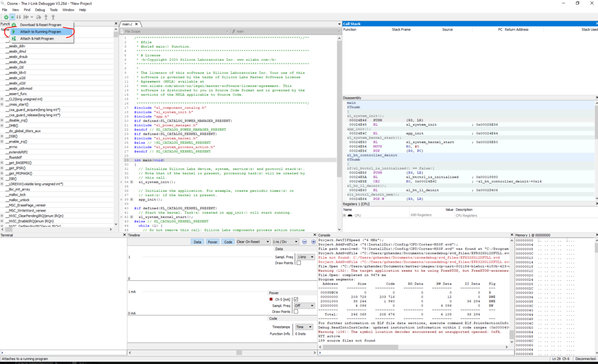Click the step into toolbar icon
The image size is (598, 364).
click(46, 17)
